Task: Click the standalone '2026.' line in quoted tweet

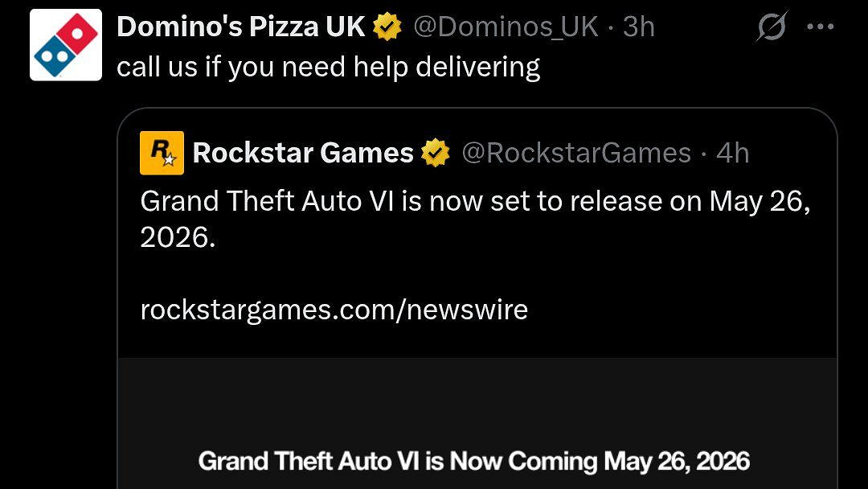Action: click(178, 240)
